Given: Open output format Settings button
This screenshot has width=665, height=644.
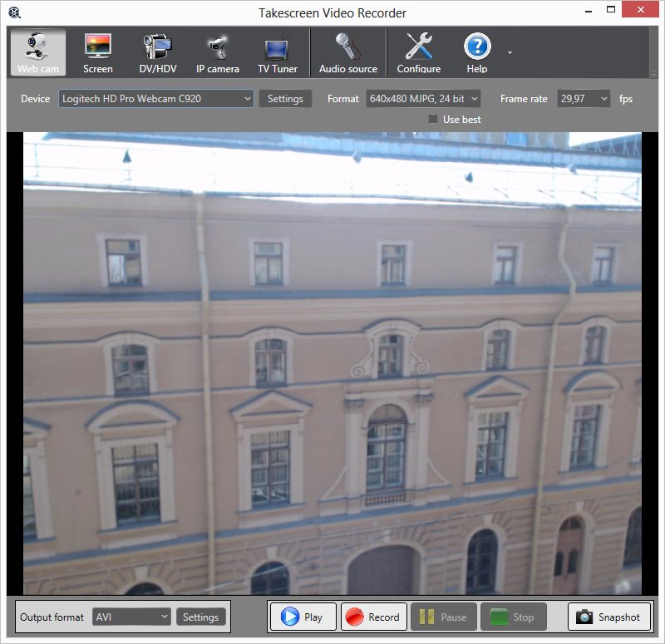Looking at the screenshot, I should pos(200,617).
